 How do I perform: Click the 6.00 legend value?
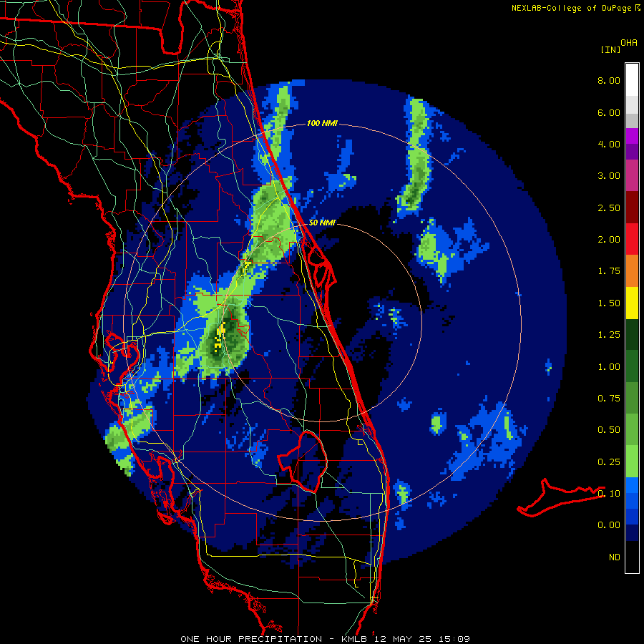(x=609, y=112)
